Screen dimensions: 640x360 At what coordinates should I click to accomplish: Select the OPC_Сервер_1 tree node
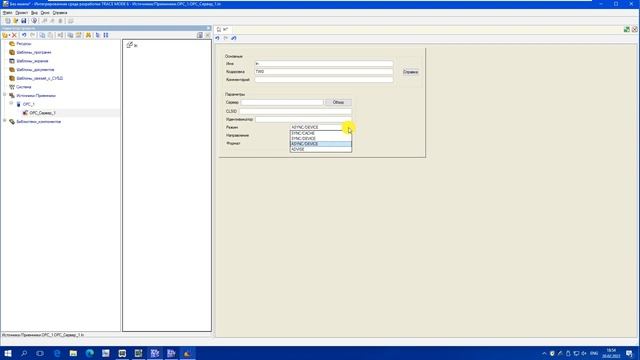(42, 113)
